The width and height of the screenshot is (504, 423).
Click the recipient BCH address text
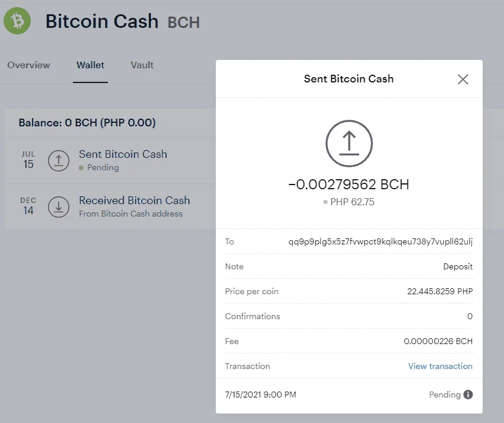click(380, 241)
